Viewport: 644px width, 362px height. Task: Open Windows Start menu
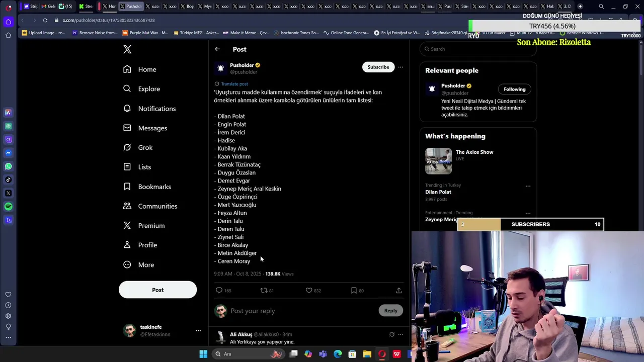[203, 354]
